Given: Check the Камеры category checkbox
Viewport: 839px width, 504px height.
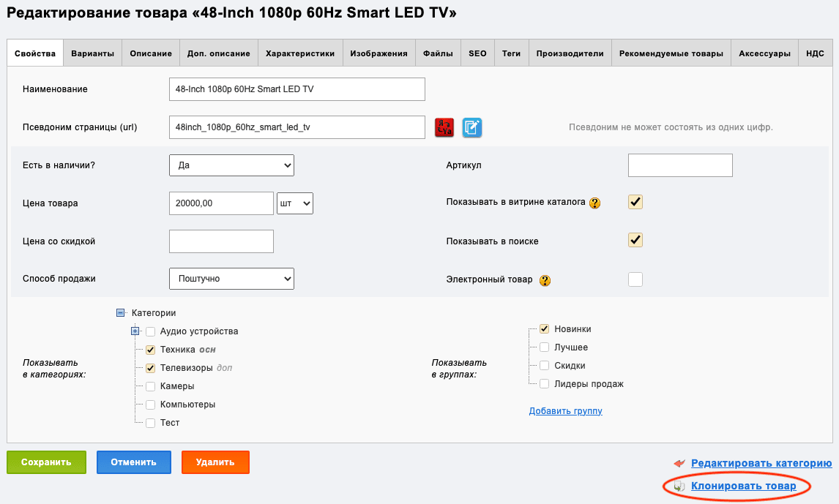Looking at the screenshot, I should point(150,386).
